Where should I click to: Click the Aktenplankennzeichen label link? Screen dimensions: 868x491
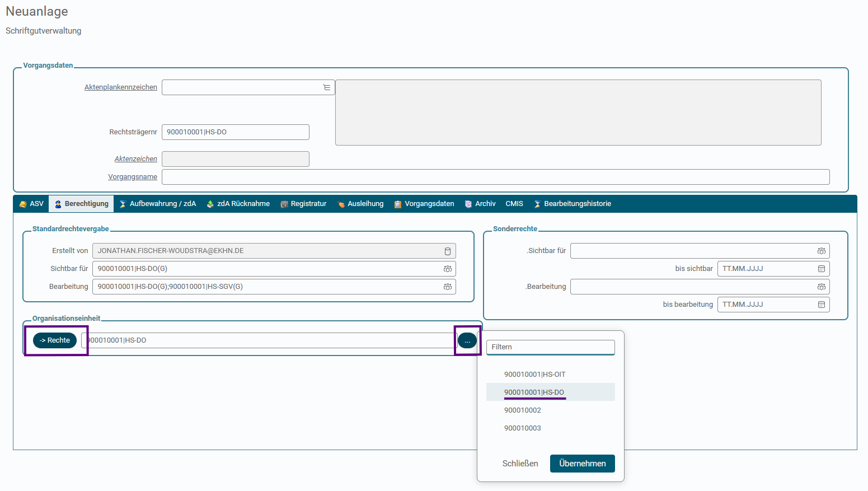121,87
